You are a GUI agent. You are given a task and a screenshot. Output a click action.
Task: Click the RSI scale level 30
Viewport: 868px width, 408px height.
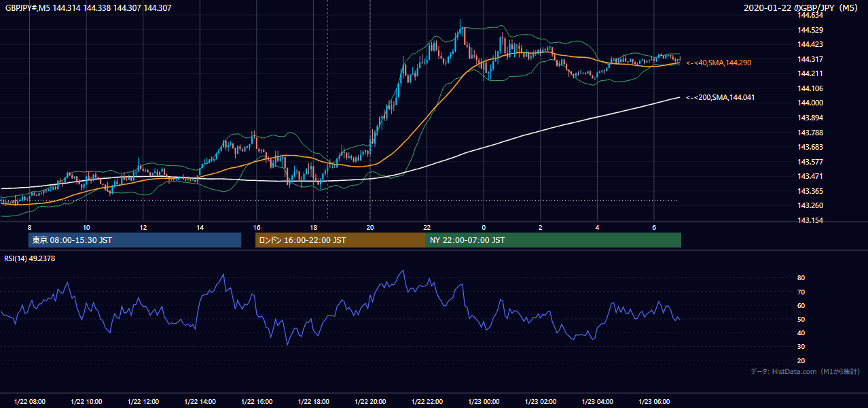801,347
